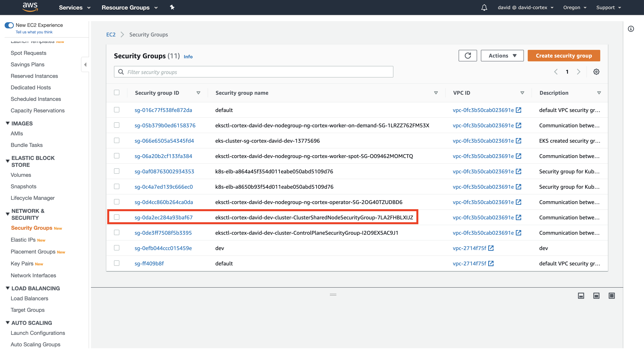The image size is (644, 349).
Task: Set details pane to smallest size icon
Action: (581, 296)
